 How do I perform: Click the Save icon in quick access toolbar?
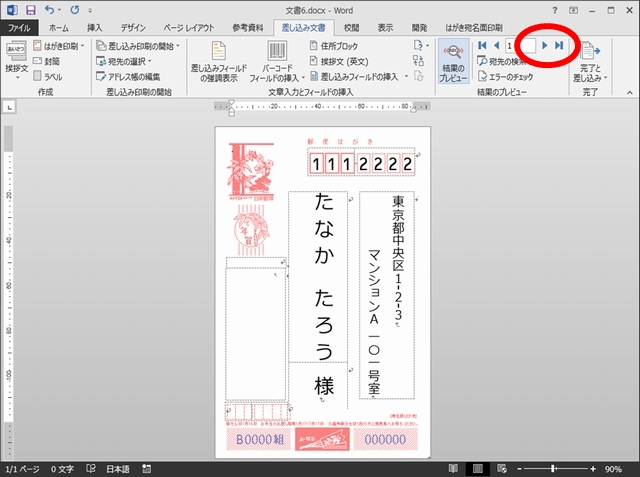pyautogui.click(x=30, y=10)
